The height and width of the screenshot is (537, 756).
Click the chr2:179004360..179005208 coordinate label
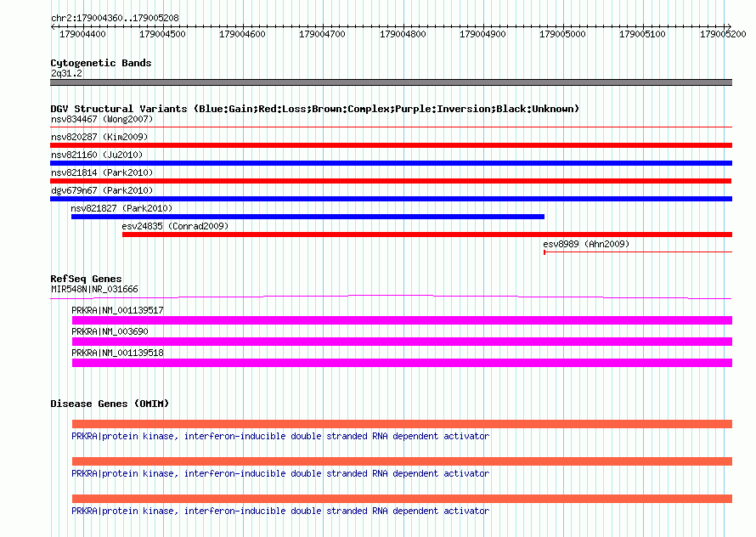pyautogui.click(x=115, y=18)
